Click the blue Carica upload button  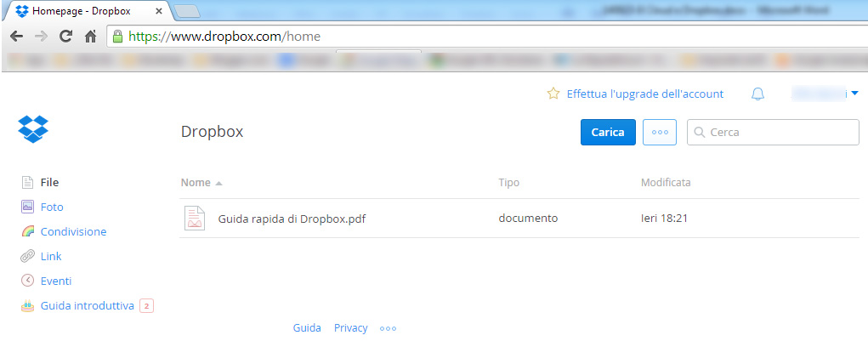point(608,133)
